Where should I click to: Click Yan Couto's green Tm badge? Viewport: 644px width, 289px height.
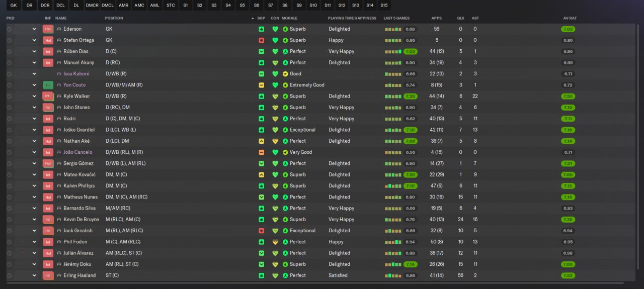[48, 85]
